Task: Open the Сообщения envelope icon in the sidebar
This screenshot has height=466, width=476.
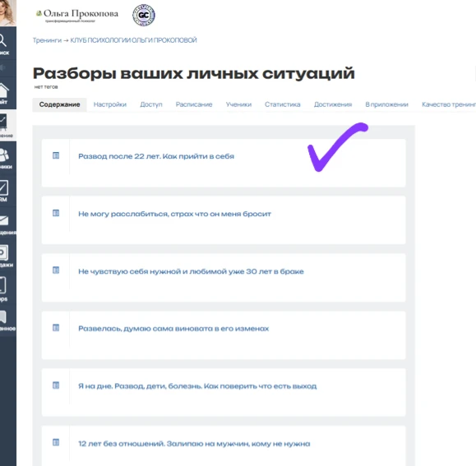Action: pyautogui.click(x=4, y=220)
